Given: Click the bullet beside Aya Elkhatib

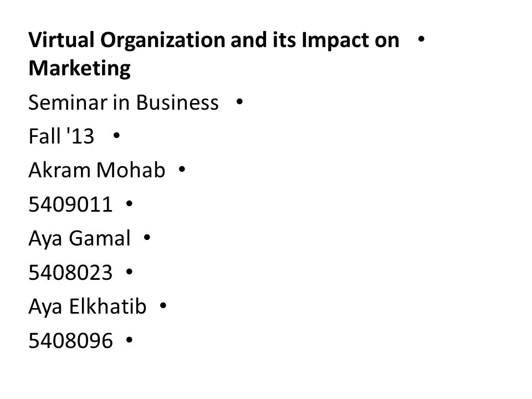Looking at the screenshot, I should coord(163,306).
